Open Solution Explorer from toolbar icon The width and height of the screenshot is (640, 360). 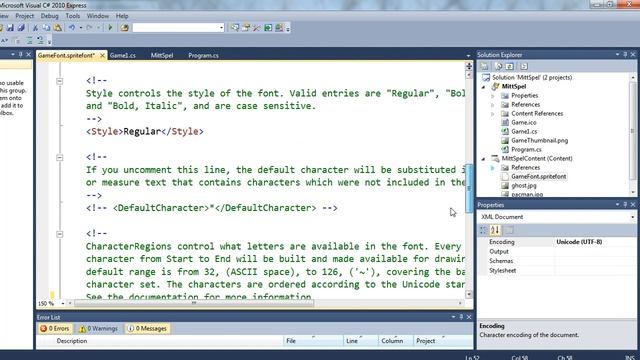coord(235,28)
